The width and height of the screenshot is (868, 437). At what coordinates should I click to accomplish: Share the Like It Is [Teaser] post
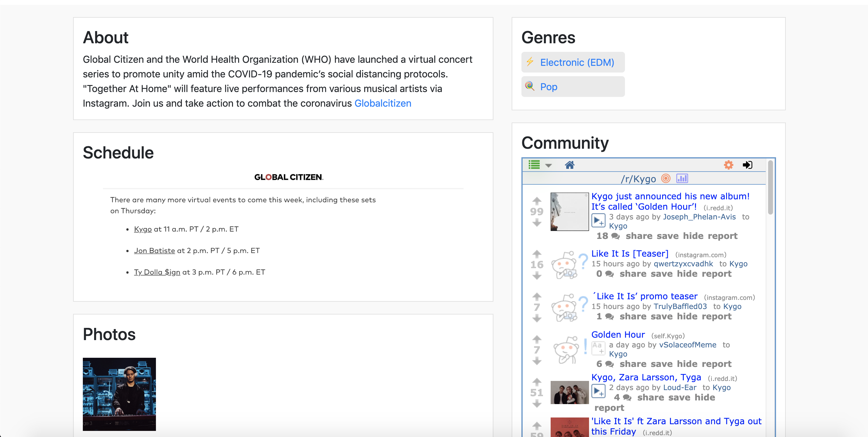(633, 274)
